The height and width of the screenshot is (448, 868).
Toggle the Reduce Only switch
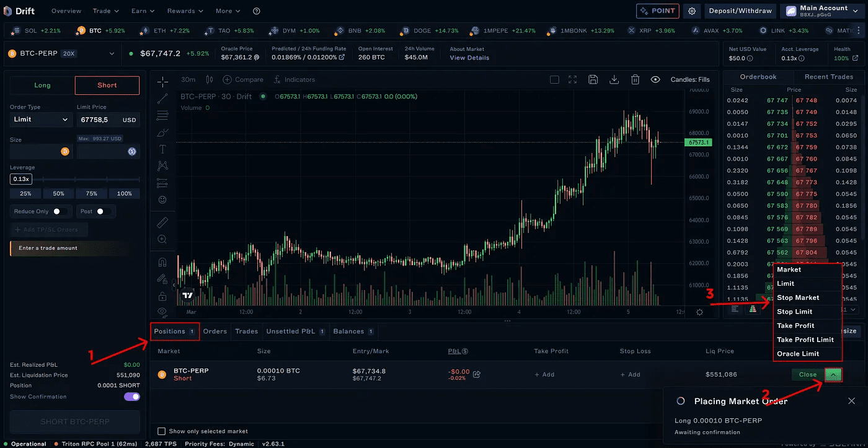pyautogui.click(x=60, y=211)
